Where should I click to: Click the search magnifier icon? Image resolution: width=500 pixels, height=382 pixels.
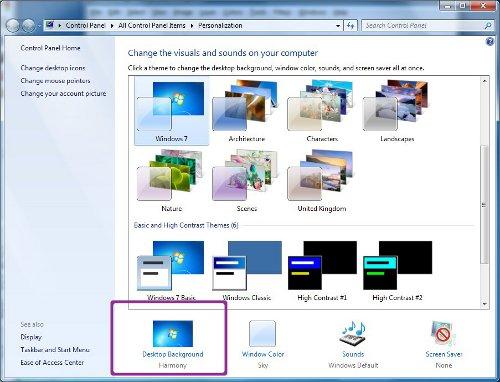tap(488, 26)
